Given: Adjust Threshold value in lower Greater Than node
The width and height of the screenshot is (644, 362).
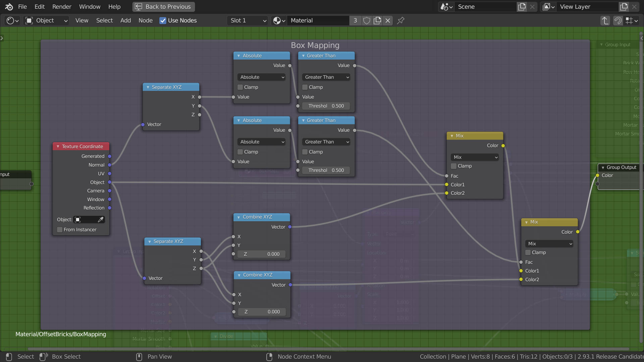Looking at the screenshot, I should click(326, 170).
